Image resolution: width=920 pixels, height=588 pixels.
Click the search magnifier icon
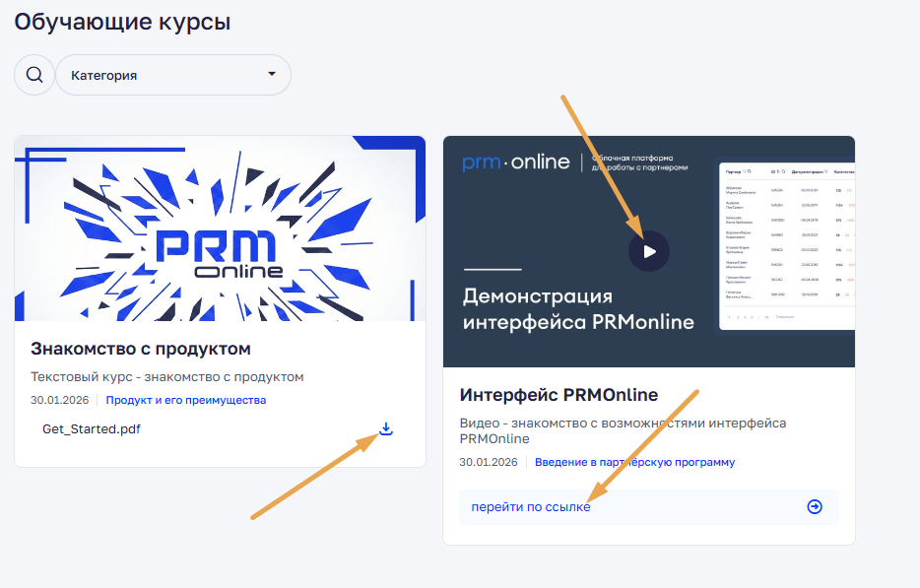(x=33, y=74)
